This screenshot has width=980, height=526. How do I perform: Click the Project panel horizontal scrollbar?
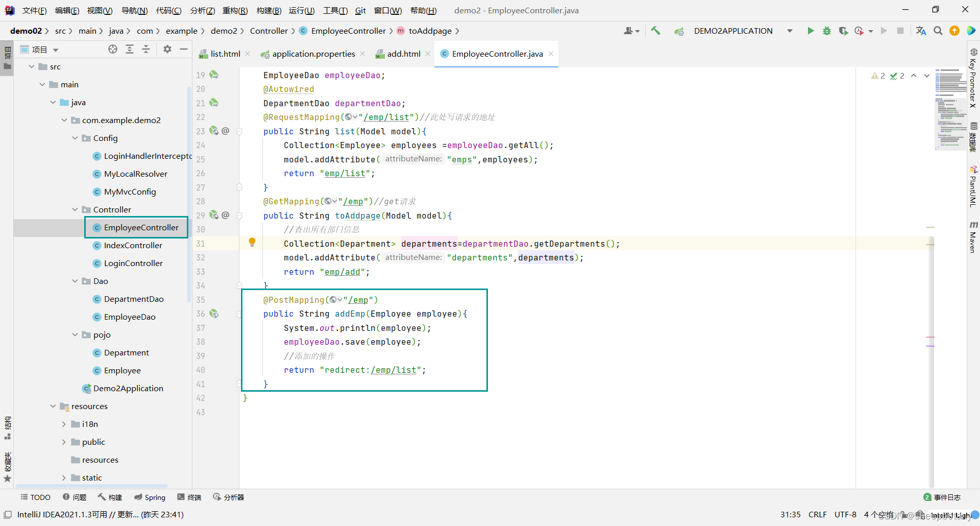point(92,486)
